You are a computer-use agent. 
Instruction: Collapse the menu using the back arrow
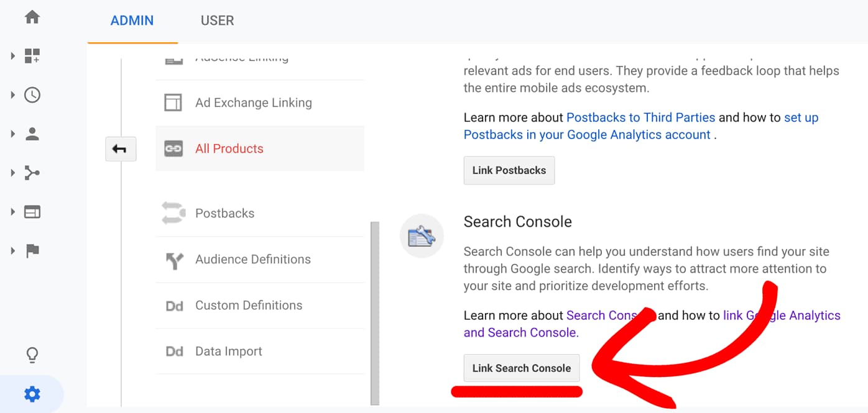tap(121, 149)
